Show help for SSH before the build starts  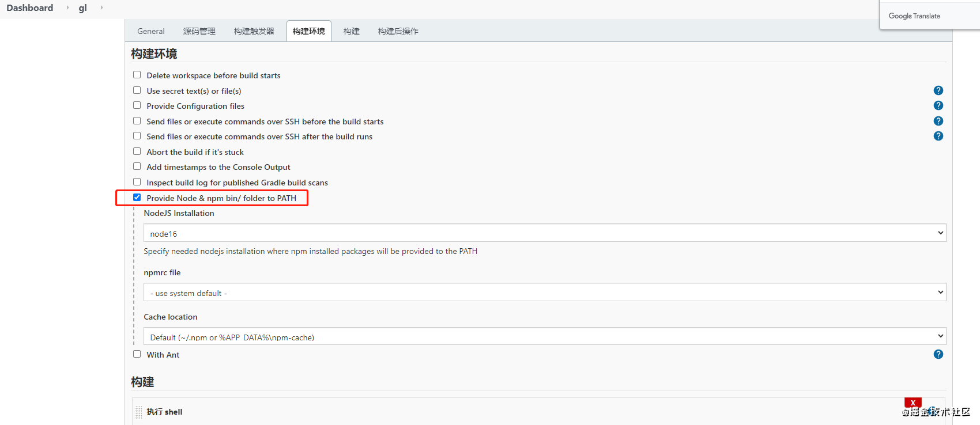pyautogui.click(x=938, y=121)
